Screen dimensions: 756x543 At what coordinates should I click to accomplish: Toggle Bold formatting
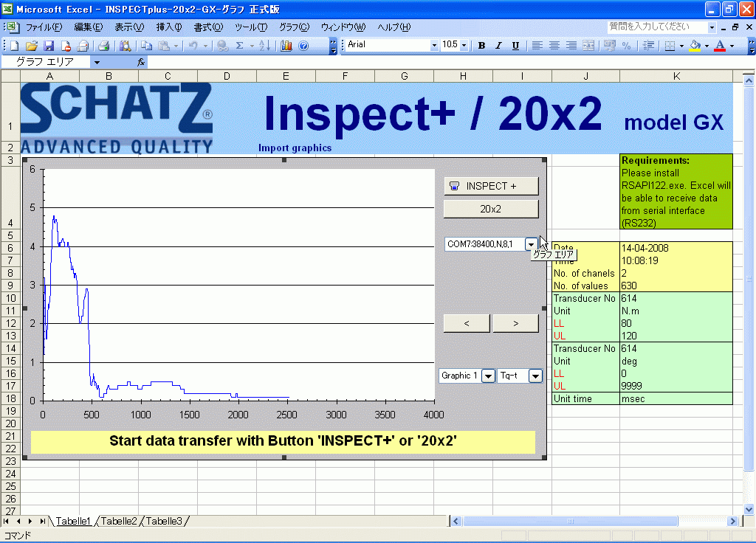pyautogui.click(x=481, y=46)
